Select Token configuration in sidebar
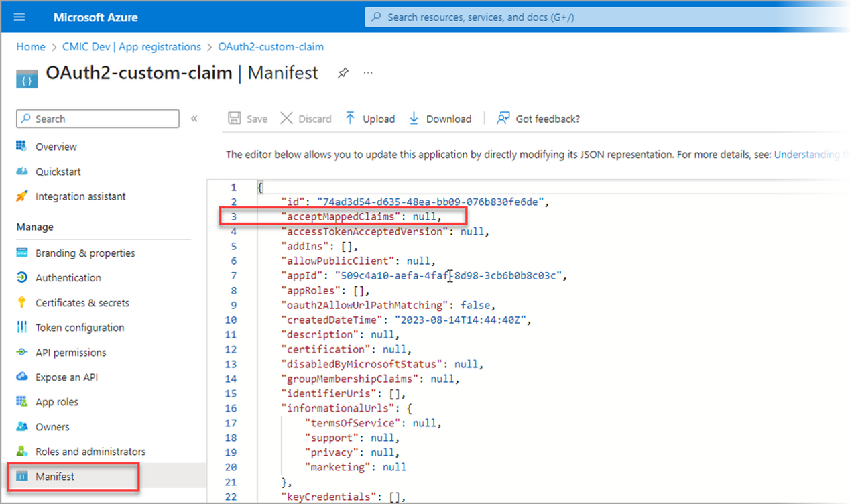Viewport: 852px width, 504px height. pyautogui.click(x=80, y=328)
